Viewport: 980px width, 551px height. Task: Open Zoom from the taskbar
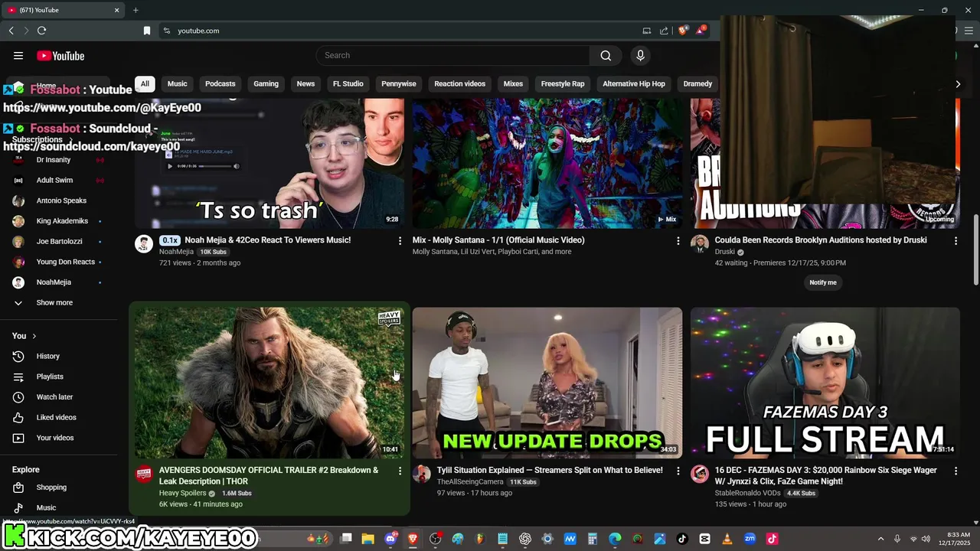click(750, 539)
